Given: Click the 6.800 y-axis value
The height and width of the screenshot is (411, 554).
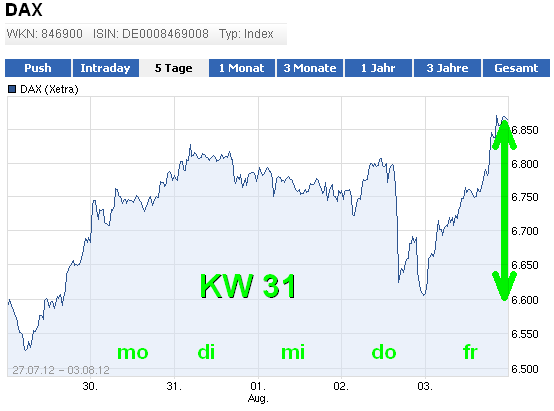Looking at the screenshot, I should tap(525, 164).
